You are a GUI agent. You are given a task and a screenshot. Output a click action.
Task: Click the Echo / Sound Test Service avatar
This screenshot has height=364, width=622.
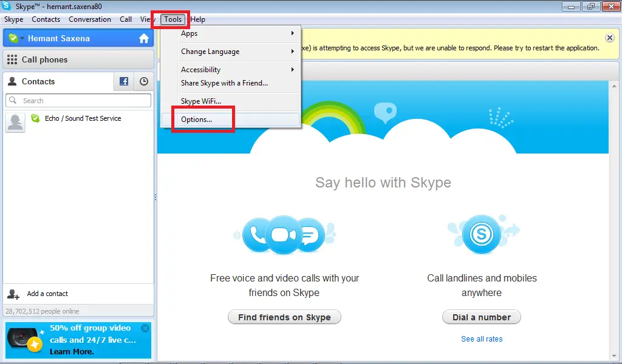click(x=15, y=123)
